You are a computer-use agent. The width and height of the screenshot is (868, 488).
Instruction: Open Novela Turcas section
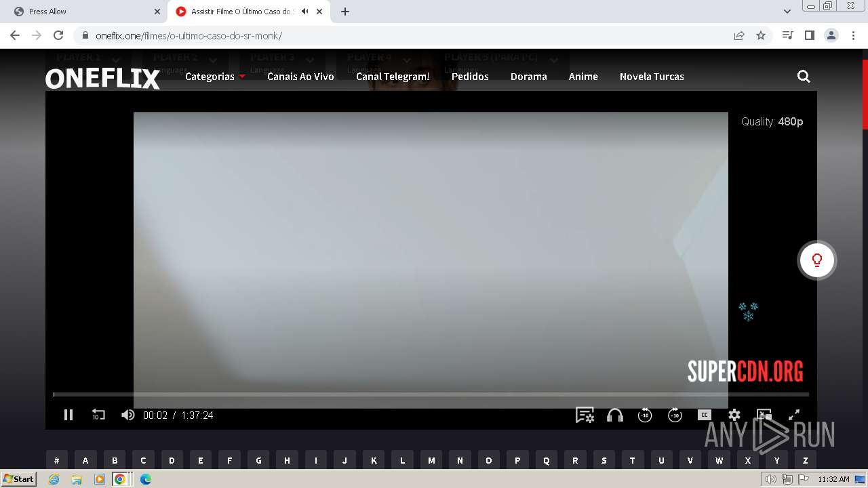coord(652,77)
